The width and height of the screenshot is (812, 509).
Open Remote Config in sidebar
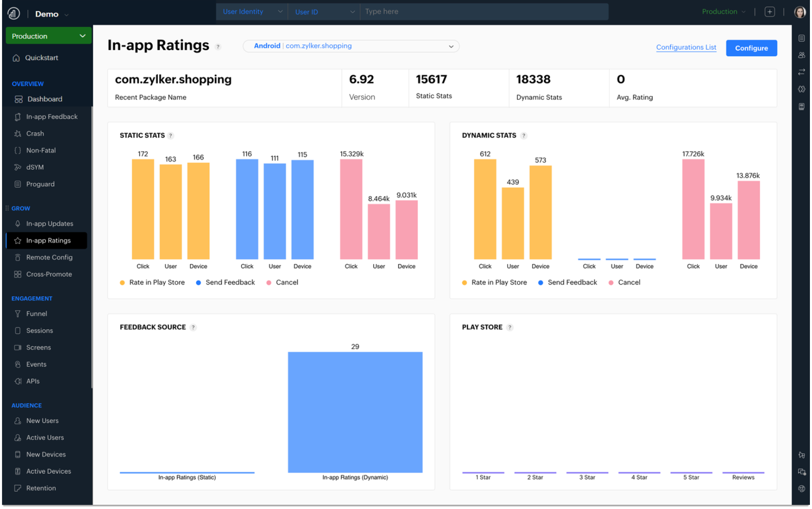[x=49, y=258]
